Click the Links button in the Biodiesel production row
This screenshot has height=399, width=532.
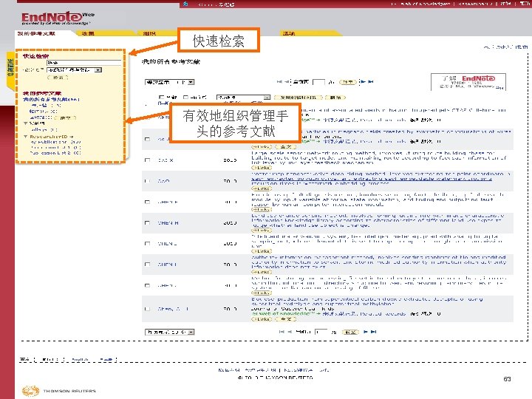262,319
